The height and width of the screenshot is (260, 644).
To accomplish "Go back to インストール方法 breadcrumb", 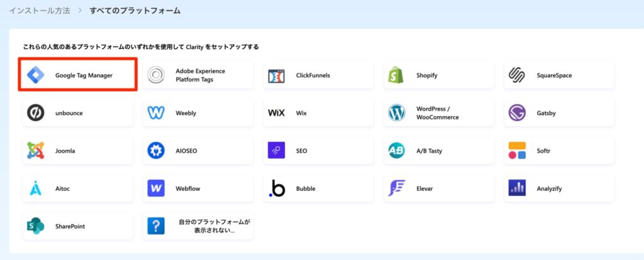I will point(40,11).
